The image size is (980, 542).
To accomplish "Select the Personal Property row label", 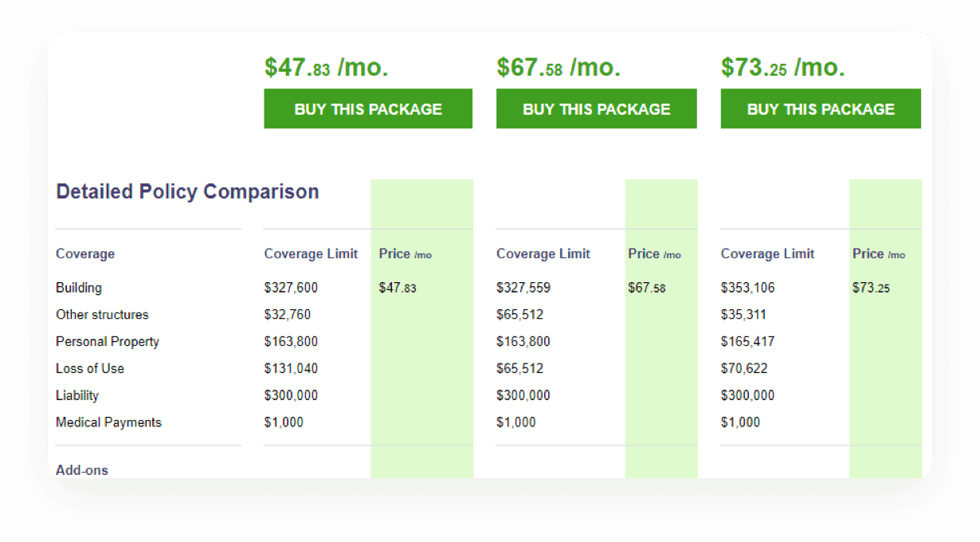I will tap(108, 342).
